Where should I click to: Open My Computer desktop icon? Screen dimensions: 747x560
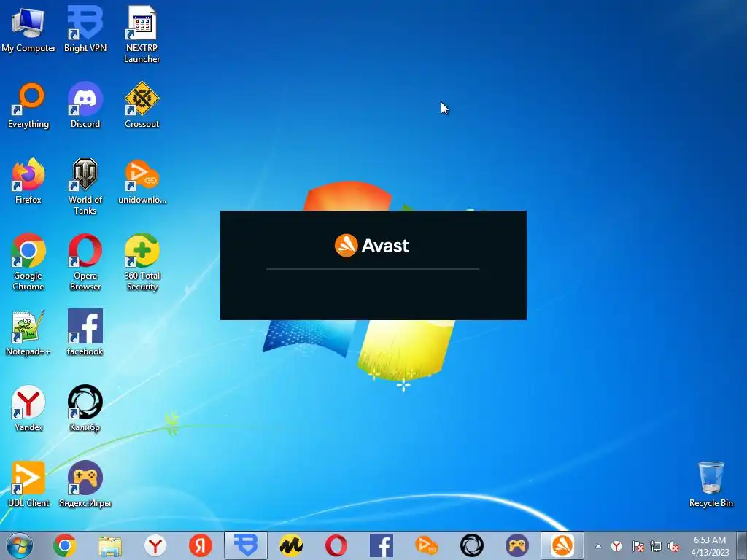click(x=28, y=29)
